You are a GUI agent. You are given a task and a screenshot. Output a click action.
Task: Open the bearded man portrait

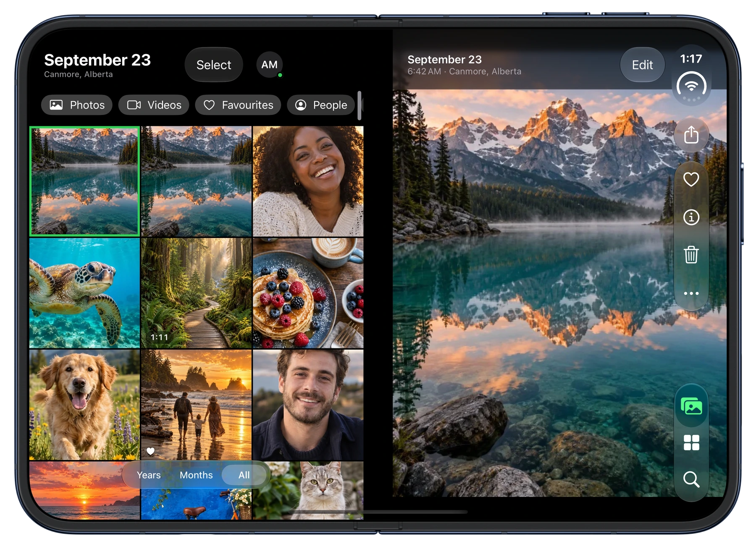click(x=308, y=405)
